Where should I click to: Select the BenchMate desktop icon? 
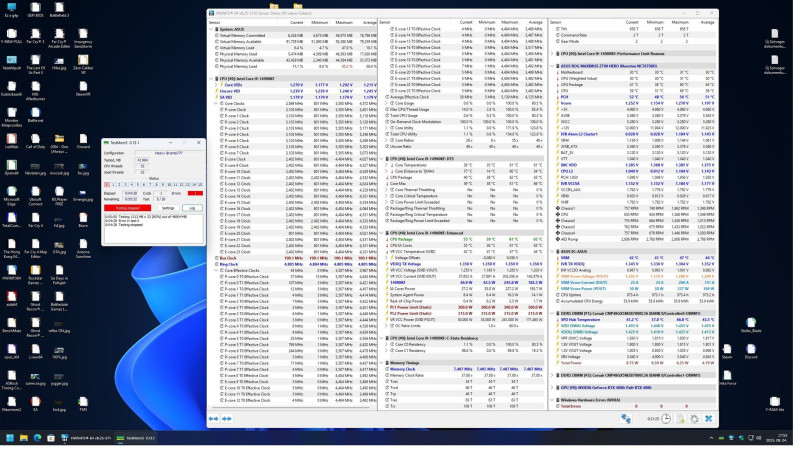(x=11, y=324)
